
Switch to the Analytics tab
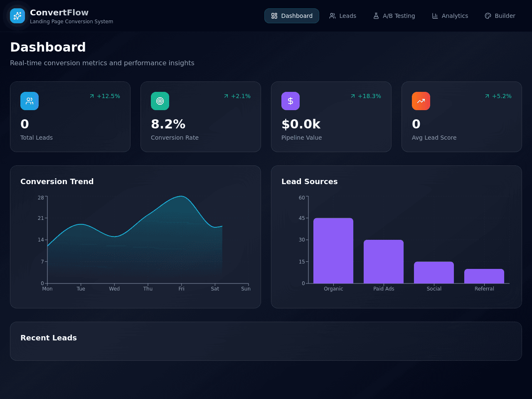(x=450, y=16)
